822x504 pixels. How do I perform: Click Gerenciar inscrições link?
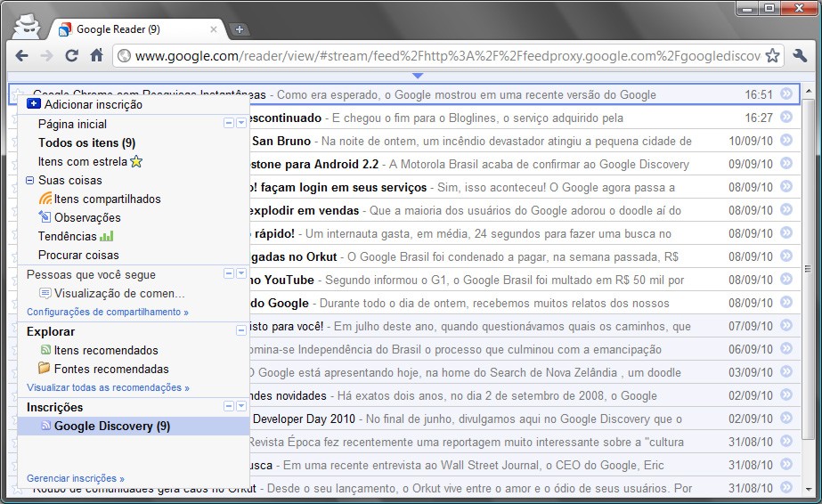(x=76, y=478)
